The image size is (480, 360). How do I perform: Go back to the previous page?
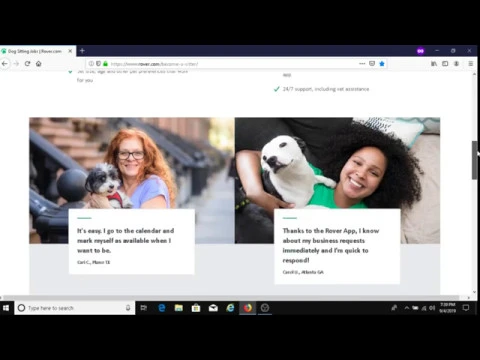[x=5, y=64]
